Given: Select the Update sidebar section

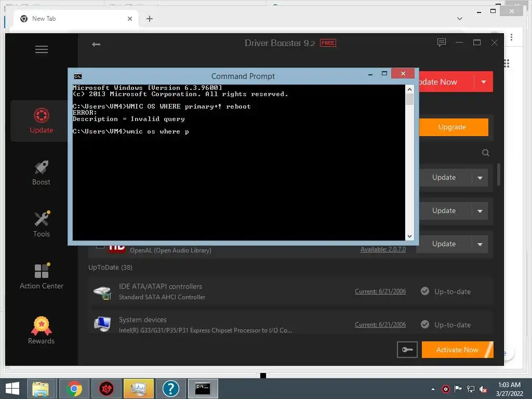Looking at the screenshot, I should (42, 121).
